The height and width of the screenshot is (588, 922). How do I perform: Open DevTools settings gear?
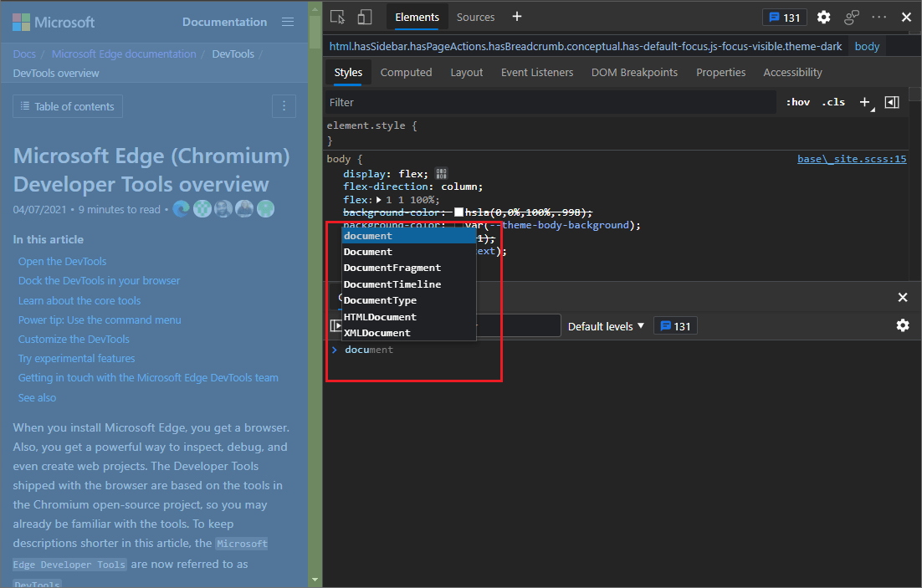pyautogui.click(x=823, y=17)
